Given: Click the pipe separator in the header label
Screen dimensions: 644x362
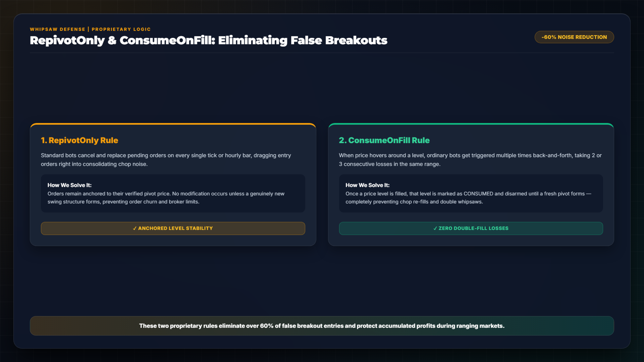Looking at the screenshot, I should click(x=89, y=29).
